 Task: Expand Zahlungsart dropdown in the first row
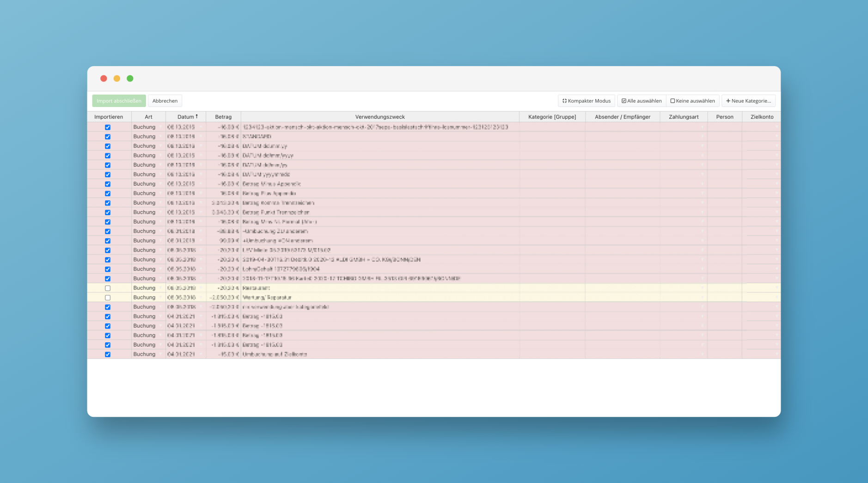(703, 127)
